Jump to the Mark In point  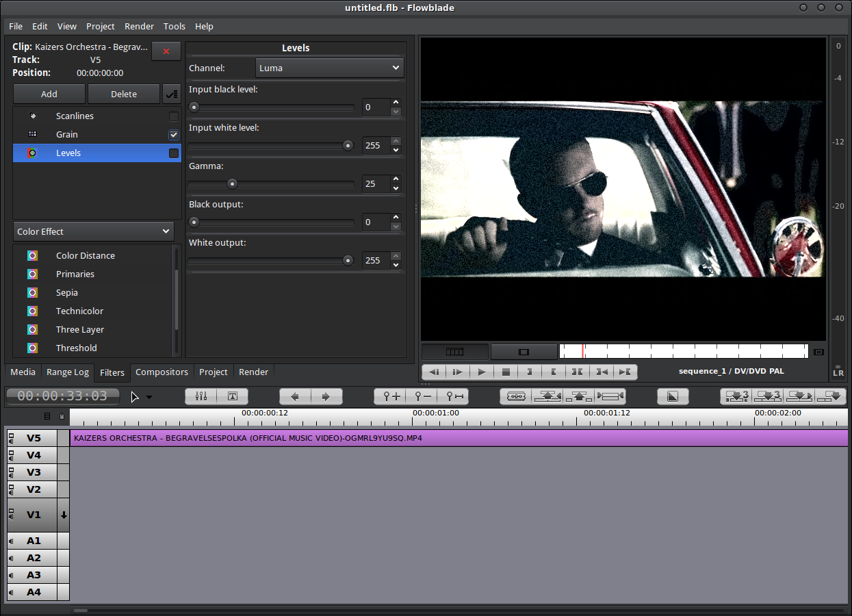pyautogui.click(x=602, y=372)
